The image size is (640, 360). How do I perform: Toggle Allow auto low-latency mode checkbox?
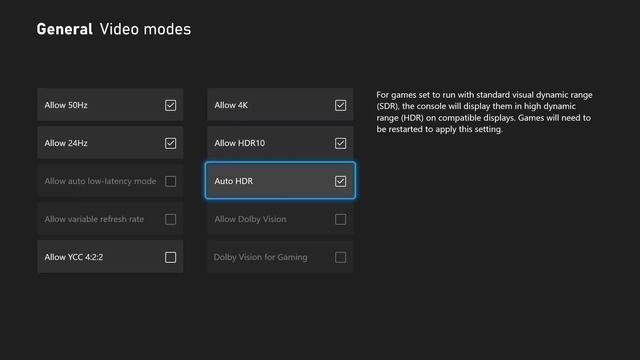pos(170,181)
